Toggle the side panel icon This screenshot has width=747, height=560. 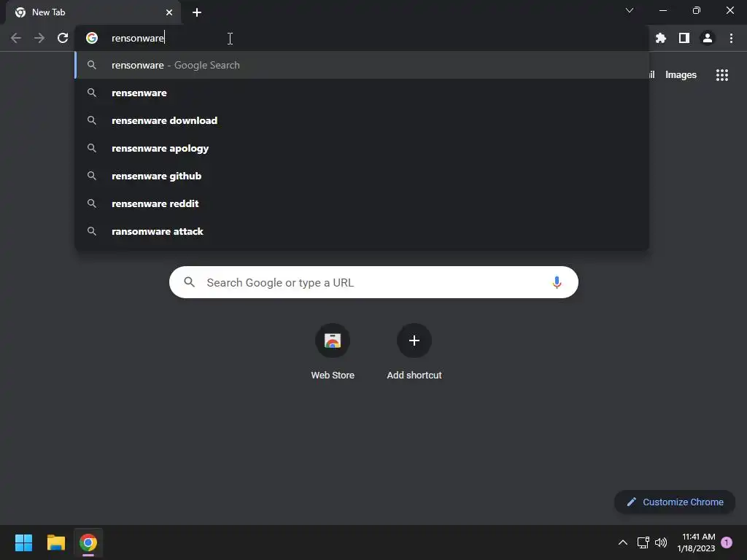(684, 38)
